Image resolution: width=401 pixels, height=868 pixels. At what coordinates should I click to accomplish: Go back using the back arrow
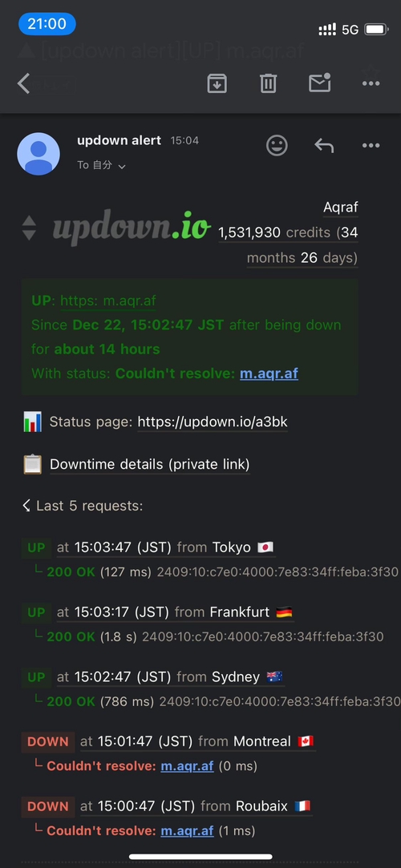24,83
